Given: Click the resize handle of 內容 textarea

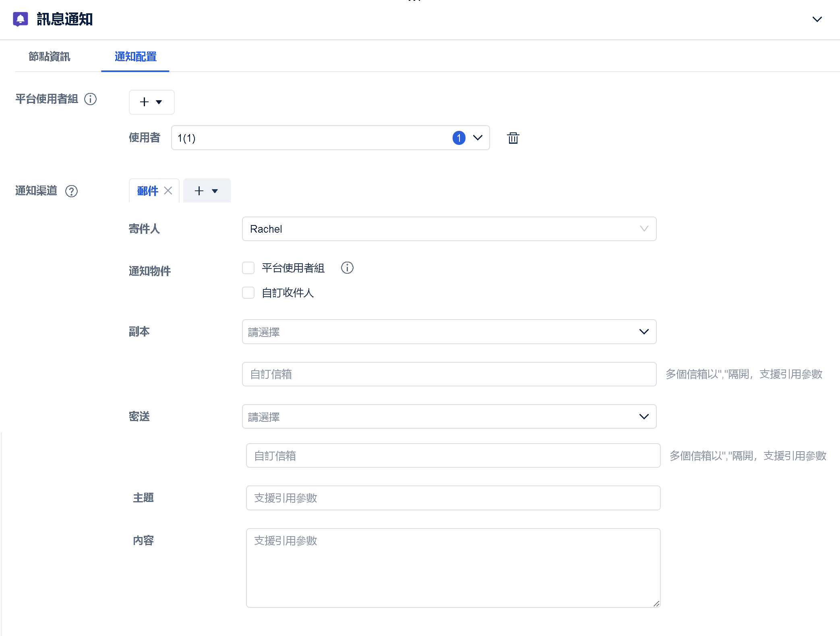Looking at the screenshot, I should click(656, 603).
